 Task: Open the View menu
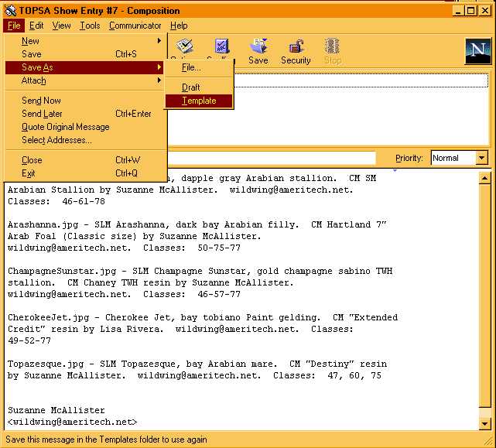pos(61,26)
